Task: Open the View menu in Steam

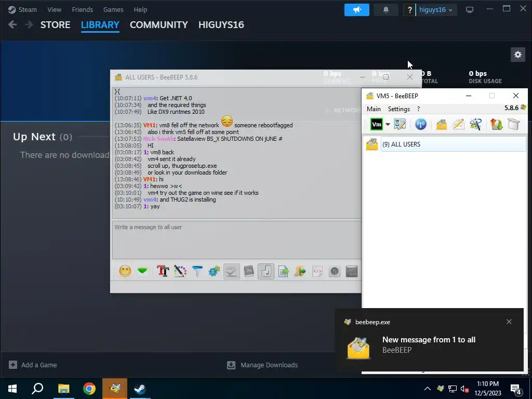Action: coord(54,9)
